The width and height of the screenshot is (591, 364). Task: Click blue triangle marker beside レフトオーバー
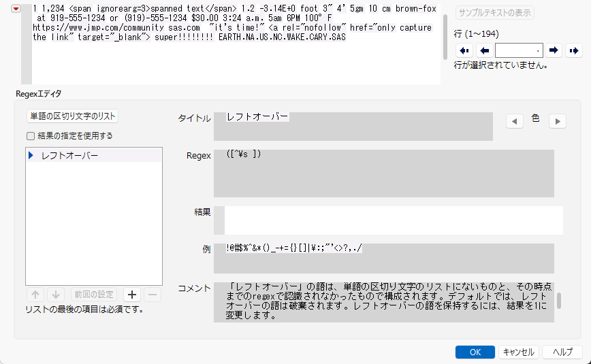[31, 155]
